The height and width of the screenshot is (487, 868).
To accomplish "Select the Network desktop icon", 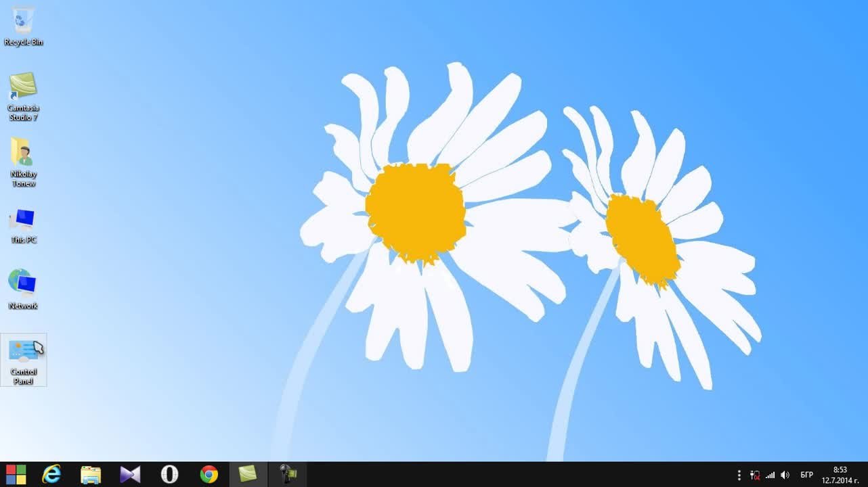I will pyautogui.click(x=23, y=289).
